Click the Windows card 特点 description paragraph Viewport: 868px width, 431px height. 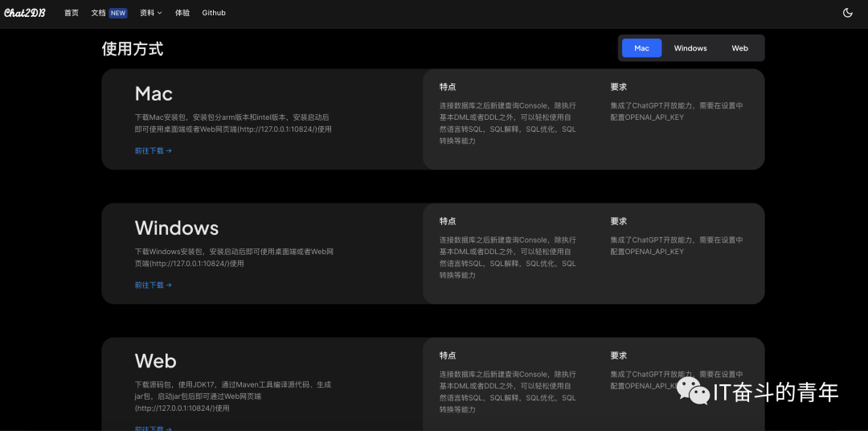tap(508, 257)
